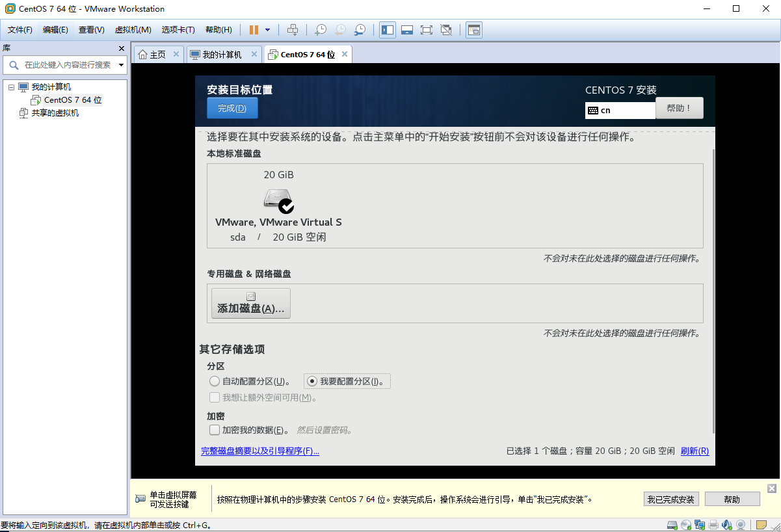Select CentOS 7 64 位 in library tree
The image size is (781, 532).
[x=73, y=100]
